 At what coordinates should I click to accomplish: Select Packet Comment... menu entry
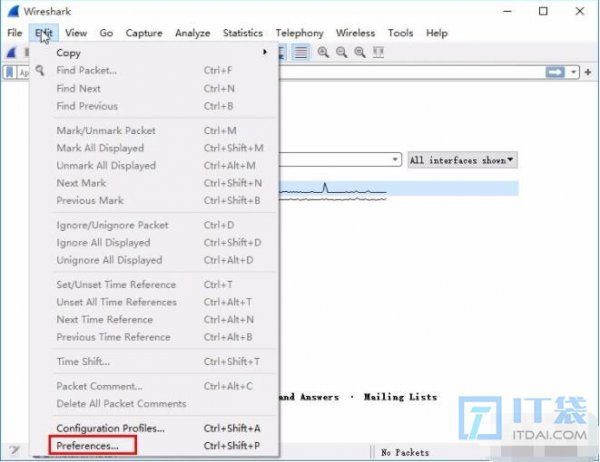click(x=154, y=386)
